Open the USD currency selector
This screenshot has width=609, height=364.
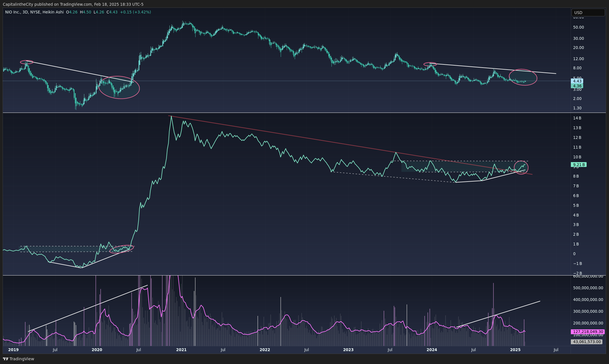(x=588, y=13)
